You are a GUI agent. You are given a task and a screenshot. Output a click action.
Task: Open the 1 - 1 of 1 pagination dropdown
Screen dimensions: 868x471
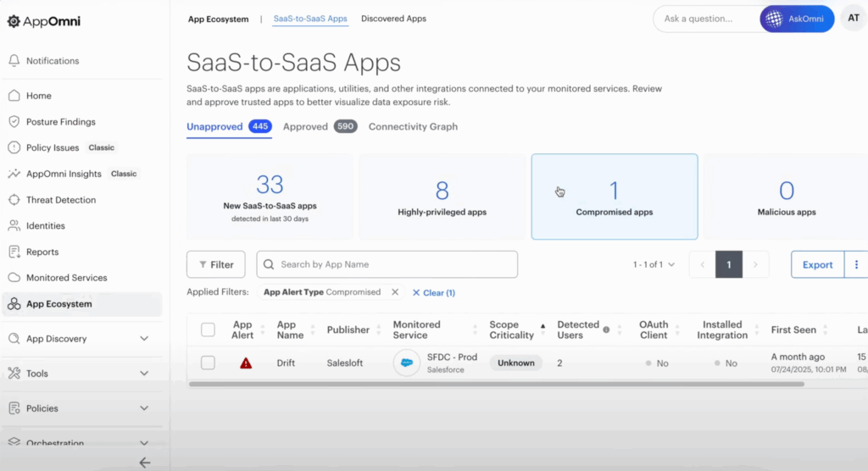click(x=654, y=264)
